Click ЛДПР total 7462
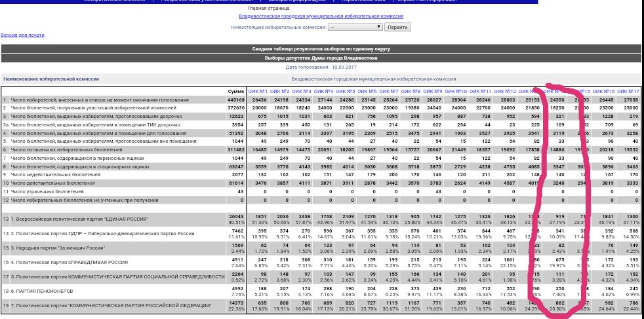Viewport: 644px width, 319px height. (x=238, y=231)
